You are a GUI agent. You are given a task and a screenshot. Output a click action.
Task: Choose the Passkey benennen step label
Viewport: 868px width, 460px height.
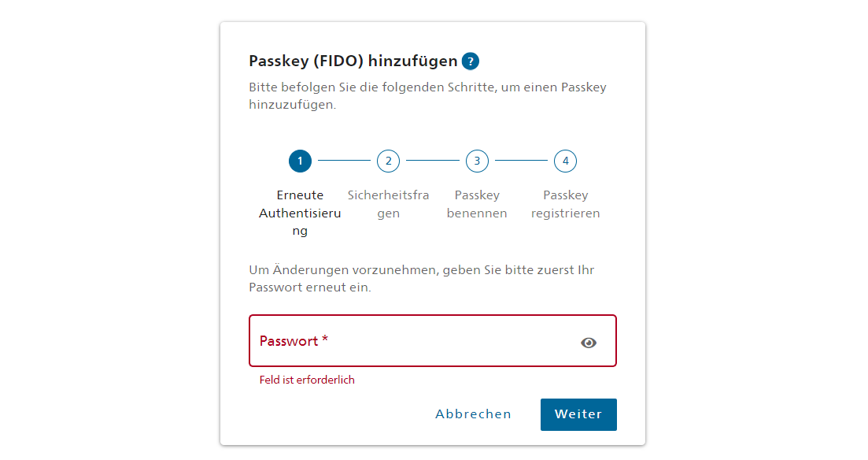click(477, 204)
